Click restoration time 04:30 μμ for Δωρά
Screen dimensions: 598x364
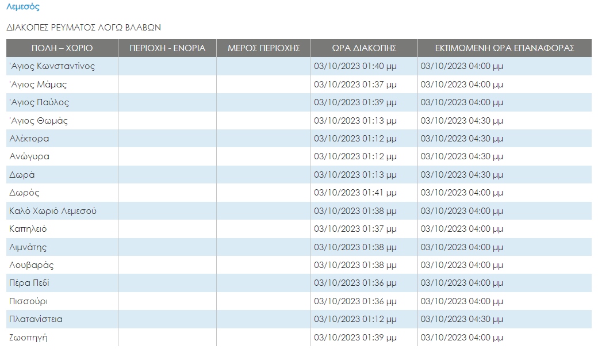coord(462,175)
